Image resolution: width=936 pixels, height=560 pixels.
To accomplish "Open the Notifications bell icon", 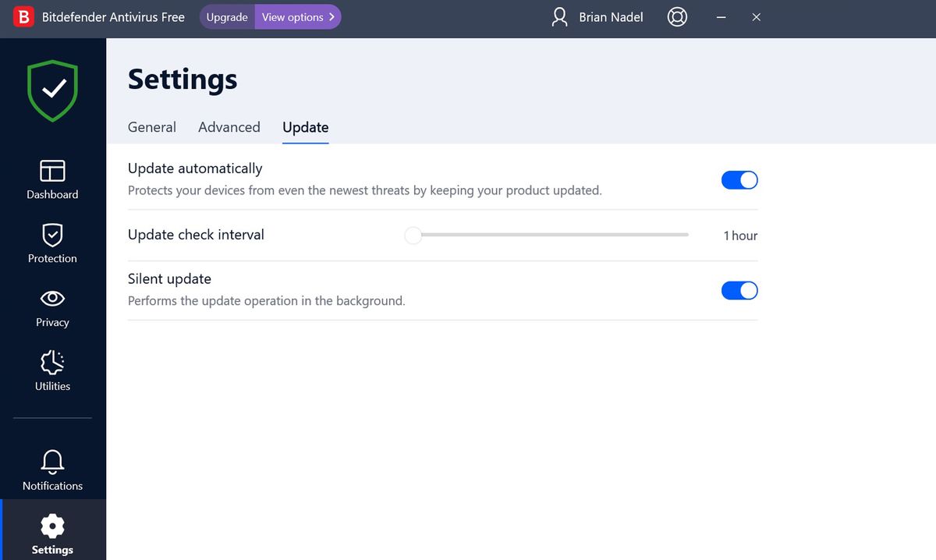I will (52, 461).
